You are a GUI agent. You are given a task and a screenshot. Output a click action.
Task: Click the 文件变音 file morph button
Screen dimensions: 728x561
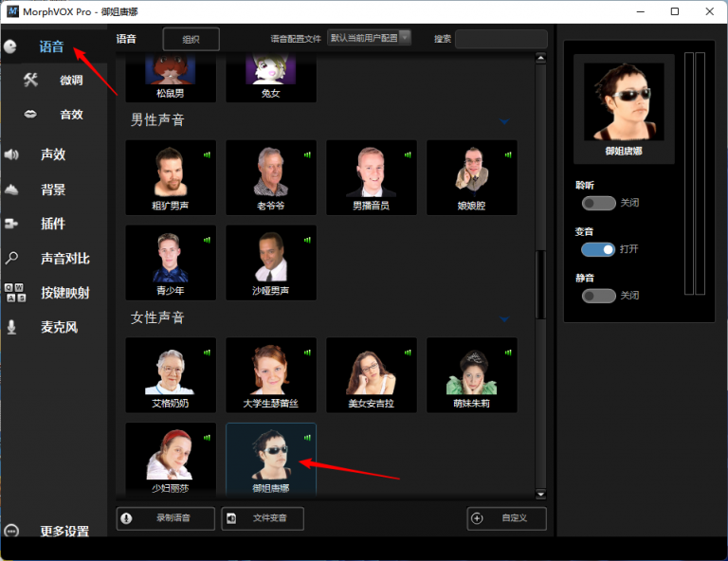pos(263,518)
